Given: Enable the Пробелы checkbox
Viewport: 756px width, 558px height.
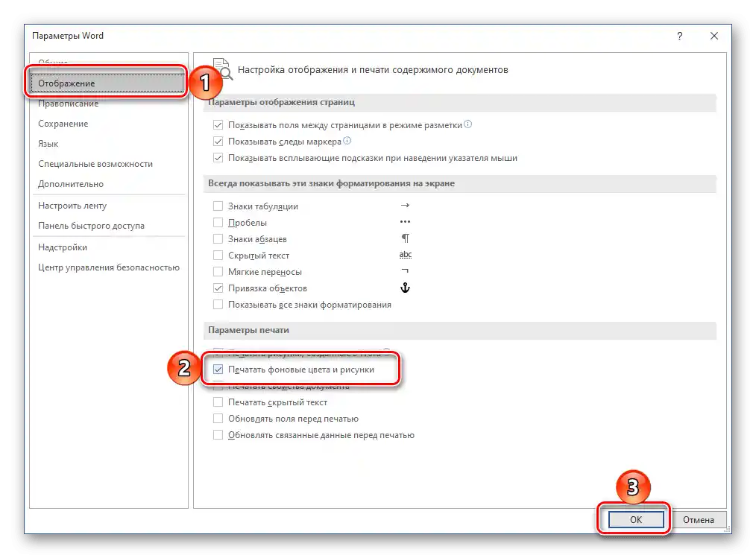Looking at the screenshot, I should 218,223.
